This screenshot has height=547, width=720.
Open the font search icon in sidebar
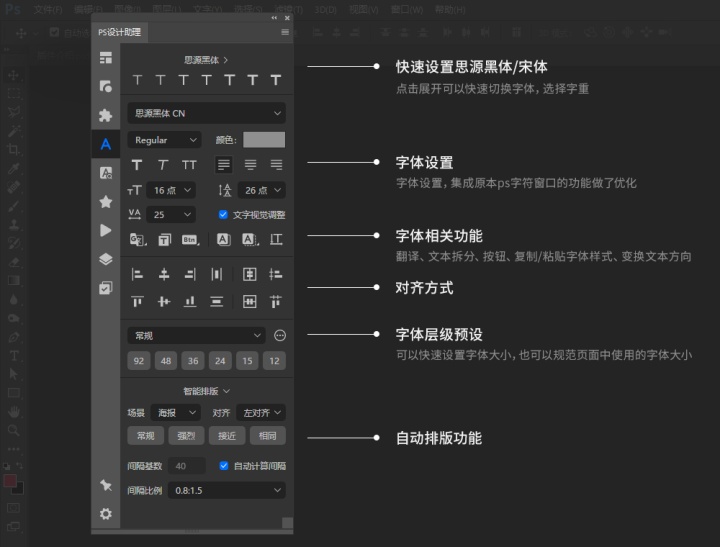tap(106, 173)
